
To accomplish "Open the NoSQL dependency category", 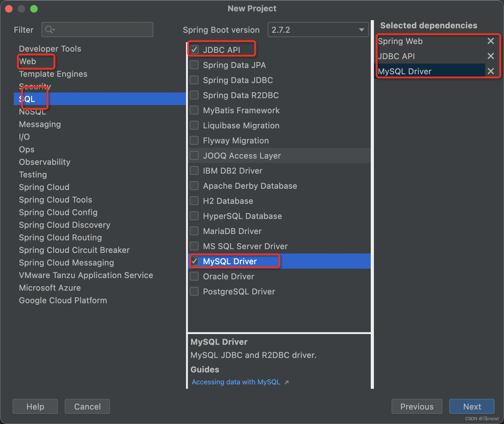I will click(x=33, y=112).
